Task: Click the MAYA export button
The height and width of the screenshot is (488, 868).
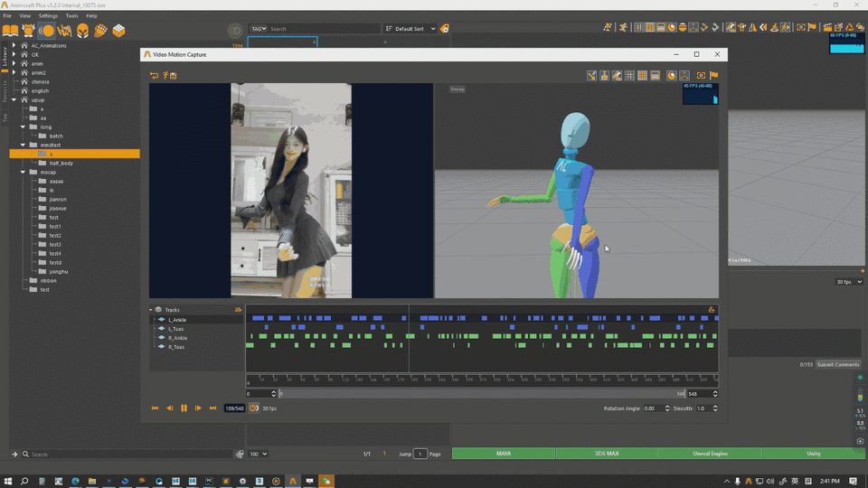Action: click(504, 454)
